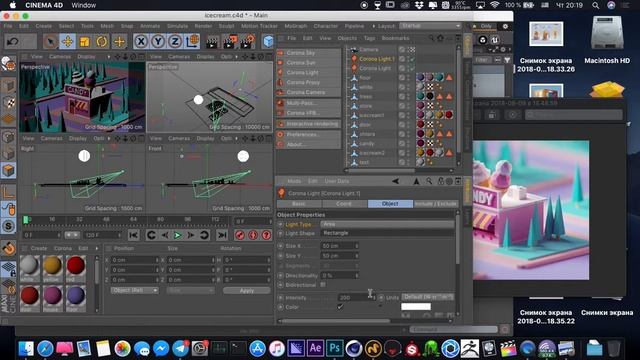Switch to the Coord. tab
The height and width of the screenshot is (360, 640).
click(x=344, y=203)
